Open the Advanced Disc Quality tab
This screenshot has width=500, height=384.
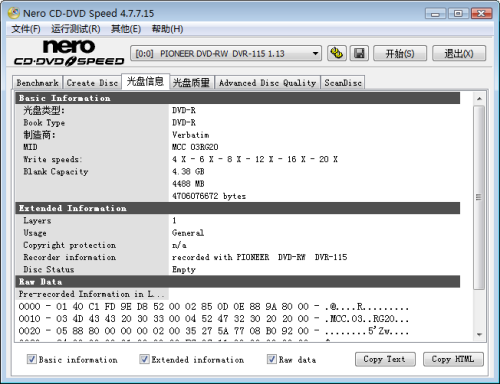(x=267, y=83)
